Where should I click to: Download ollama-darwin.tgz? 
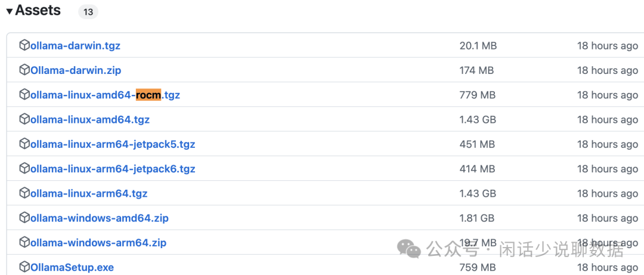coord(76,46)
